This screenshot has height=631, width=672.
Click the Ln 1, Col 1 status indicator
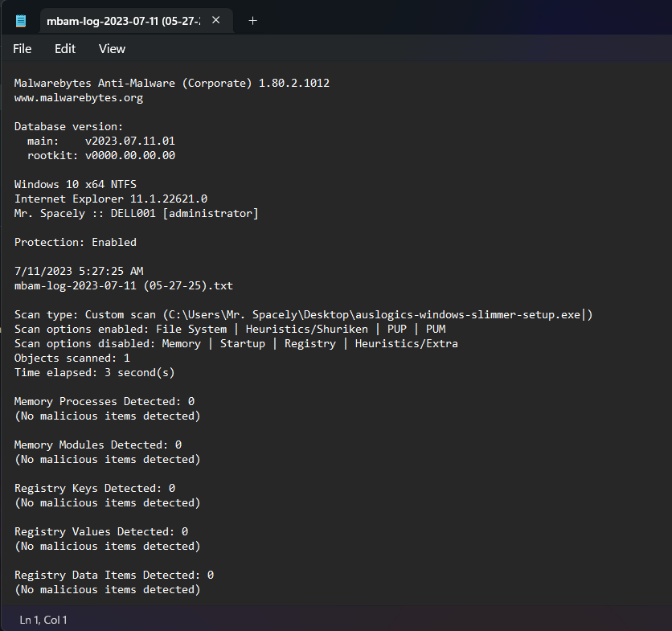43,620
